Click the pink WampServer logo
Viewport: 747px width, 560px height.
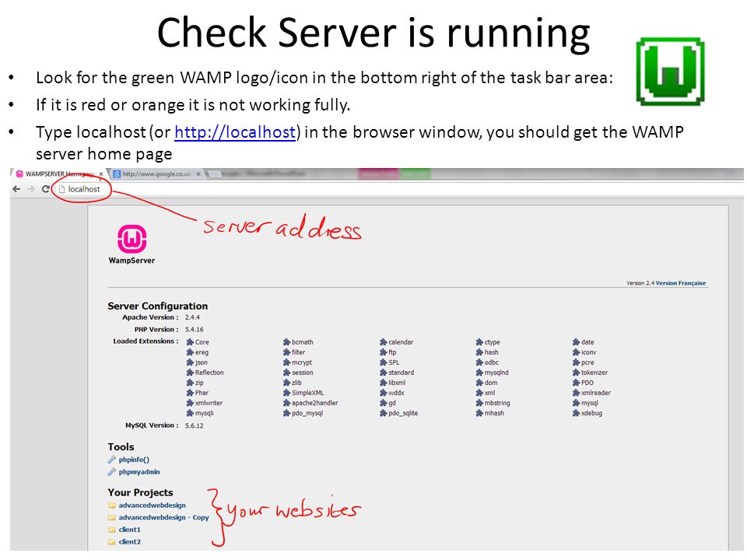tap(132, 239)
